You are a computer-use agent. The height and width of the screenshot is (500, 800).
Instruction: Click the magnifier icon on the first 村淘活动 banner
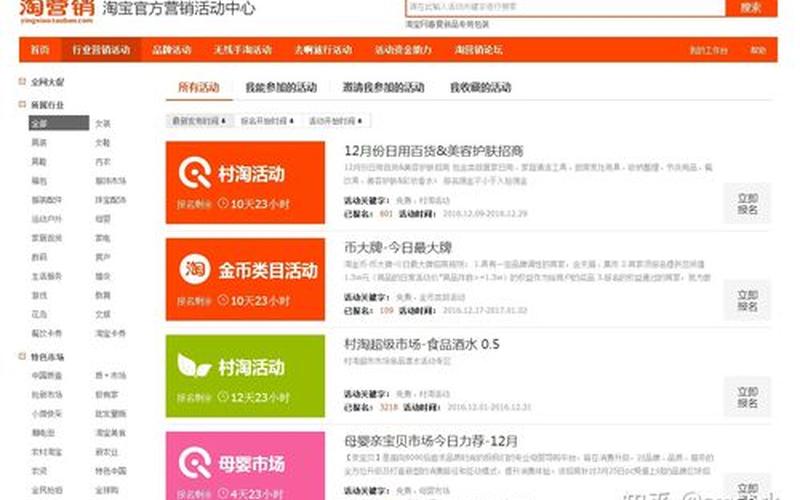[194, 173]
